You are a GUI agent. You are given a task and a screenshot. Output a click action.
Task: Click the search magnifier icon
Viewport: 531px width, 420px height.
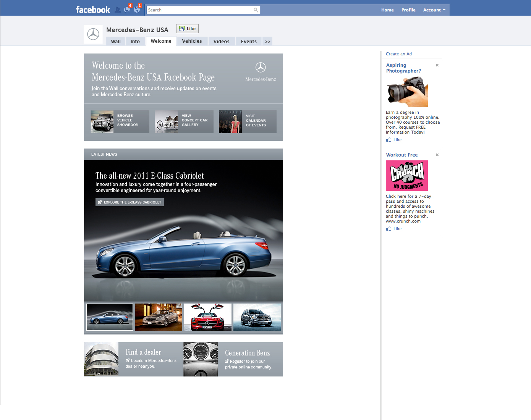256,10
